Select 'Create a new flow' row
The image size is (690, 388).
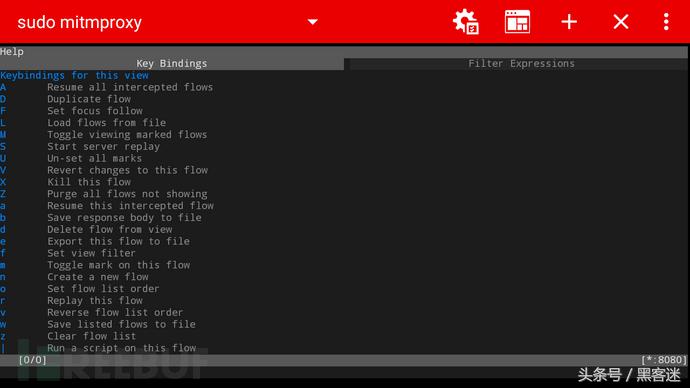tap(74, 277)
